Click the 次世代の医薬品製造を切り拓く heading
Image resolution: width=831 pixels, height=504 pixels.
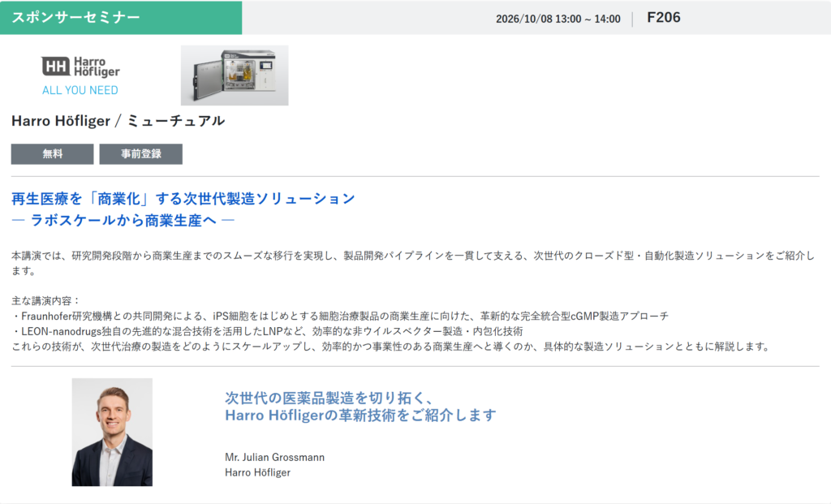pos(329,398)
